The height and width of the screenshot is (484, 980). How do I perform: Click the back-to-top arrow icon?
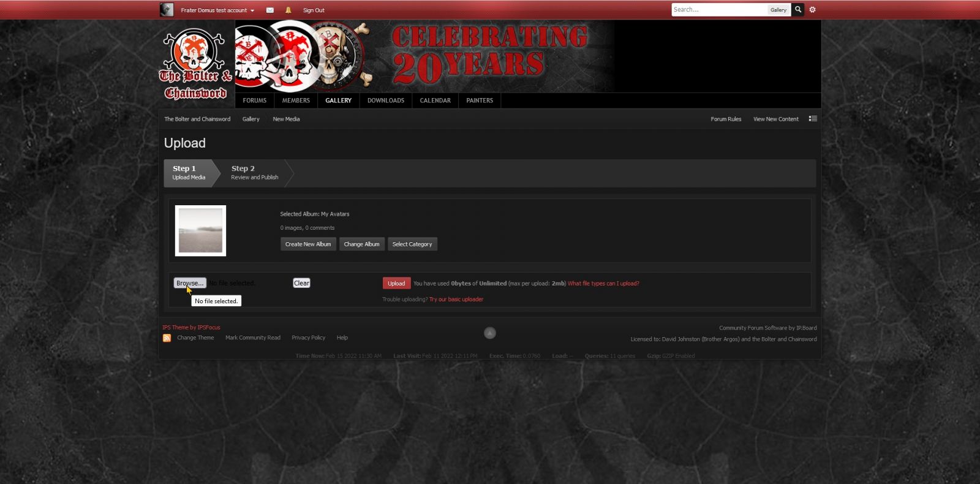point(489,333)
